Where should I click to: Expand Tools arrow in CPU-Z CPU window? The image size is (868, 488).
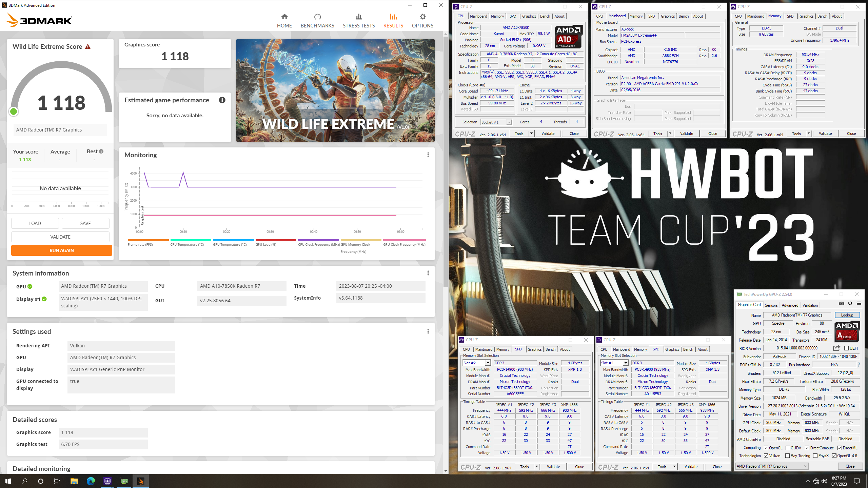(x=531, y=134)
